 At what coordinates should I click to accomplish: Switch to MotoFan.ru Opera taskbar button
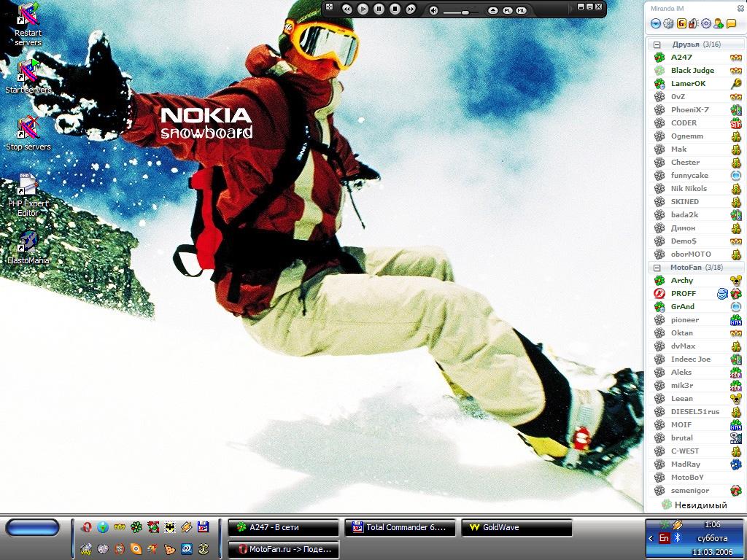284,549
